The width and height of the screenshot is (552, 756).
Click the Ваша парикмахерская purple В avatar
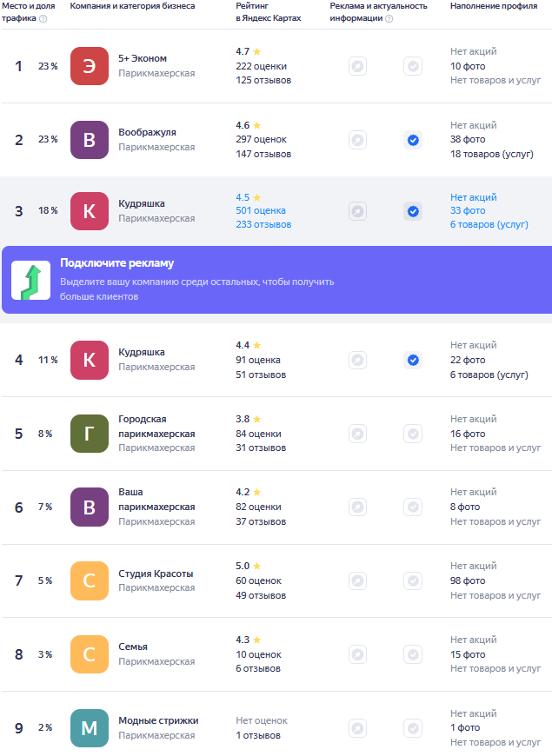click(90, 507)
